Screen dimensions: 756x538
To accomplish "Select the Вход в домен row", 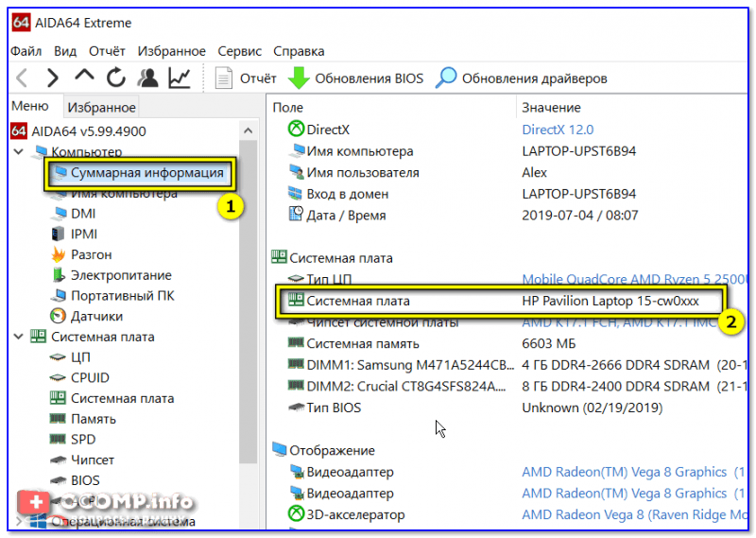I will click(x=509, y=194).
